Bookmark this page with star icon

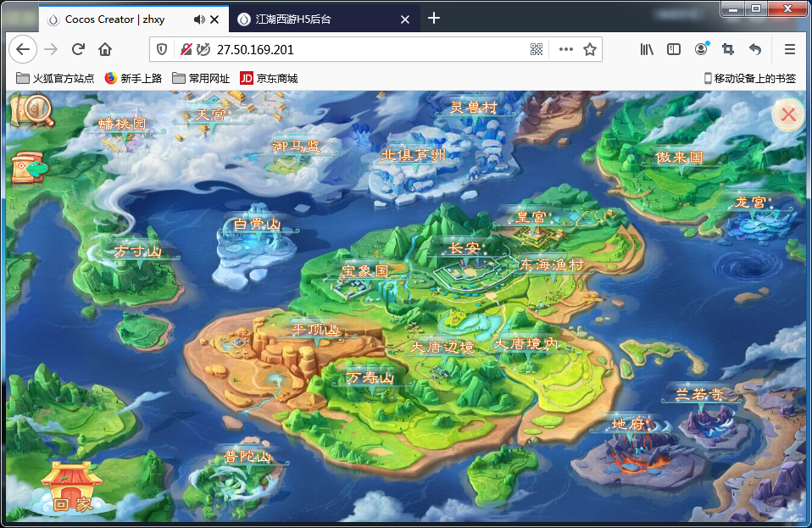point(589,49)
